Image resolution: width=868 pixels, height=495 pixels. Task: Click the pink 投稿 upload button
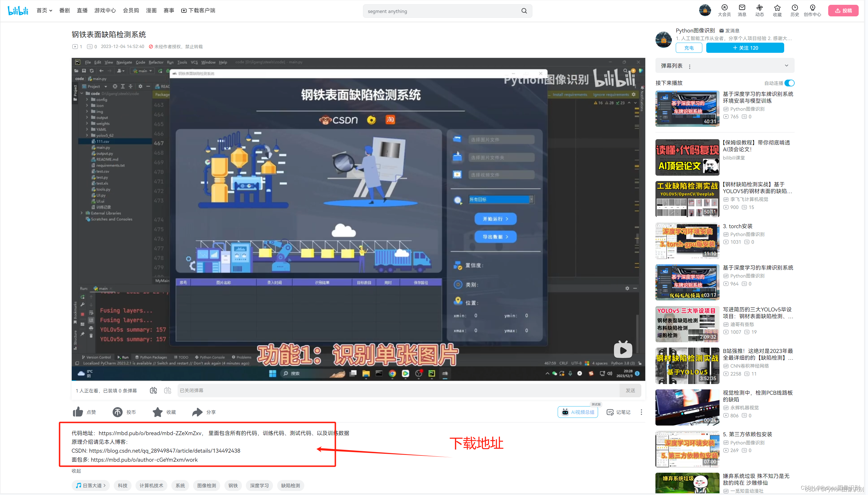pos(843,10)
